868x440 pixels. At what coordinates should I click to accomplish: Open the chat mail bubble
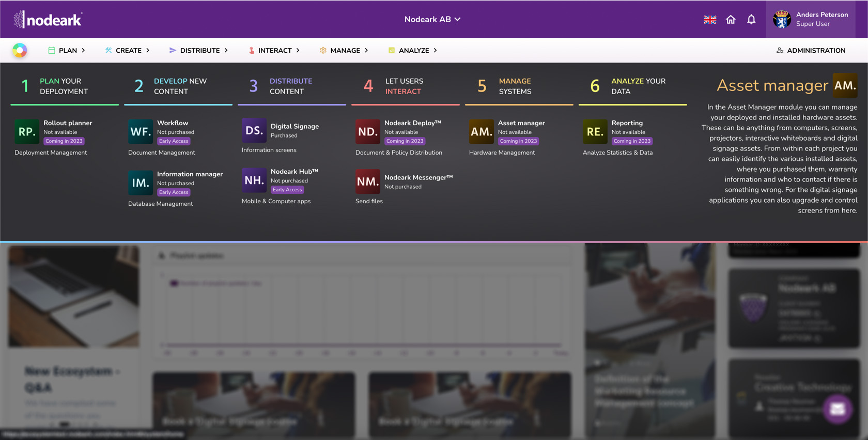pos(838,409)
